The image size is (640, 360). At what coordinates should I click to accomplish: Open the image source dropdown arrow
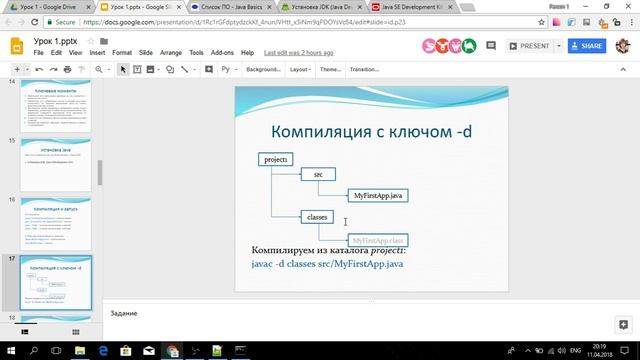click(158, 70)
